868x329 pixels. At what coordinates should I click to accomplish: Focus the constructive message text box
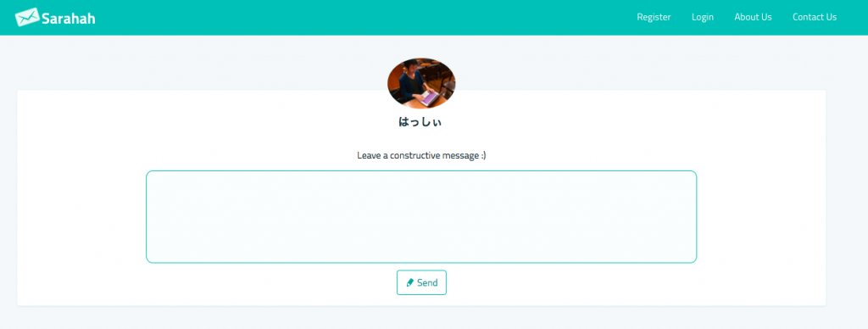tap(421, 216)
